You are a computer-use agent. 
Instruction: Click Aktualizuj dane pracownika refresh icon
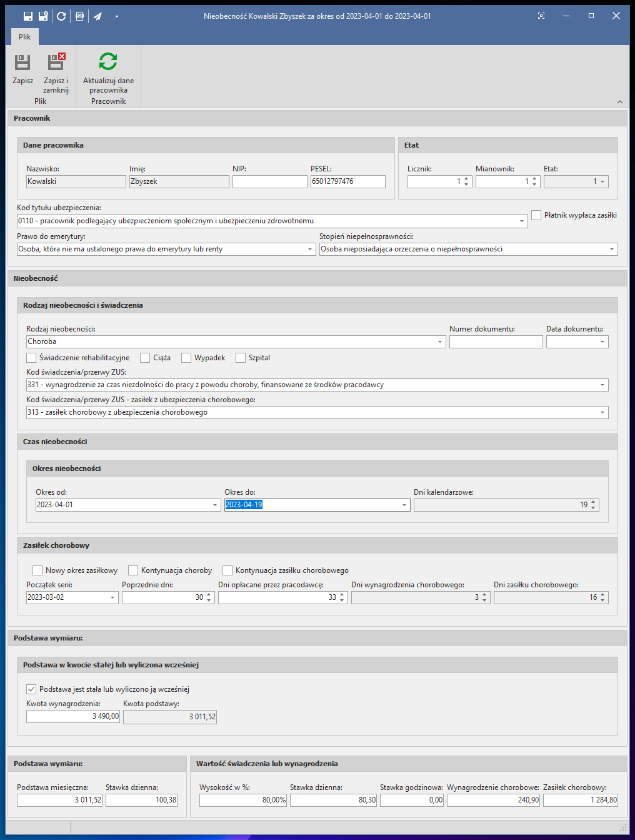point(108,62)
